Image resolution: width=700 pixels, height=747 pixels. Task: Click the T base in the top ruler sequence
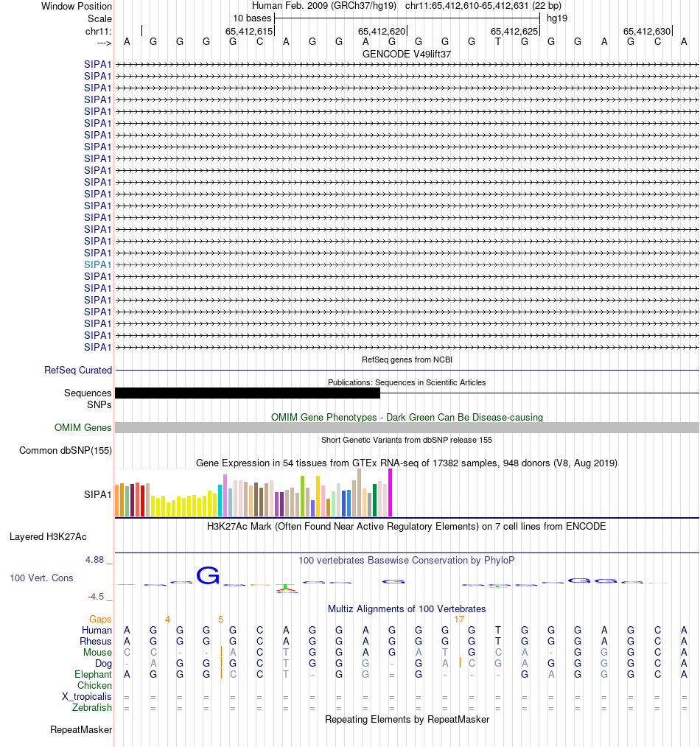[498, 42]
